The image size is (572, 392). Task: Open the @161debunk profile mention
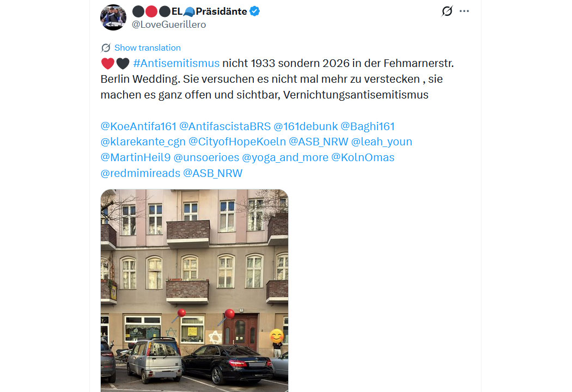306,126
